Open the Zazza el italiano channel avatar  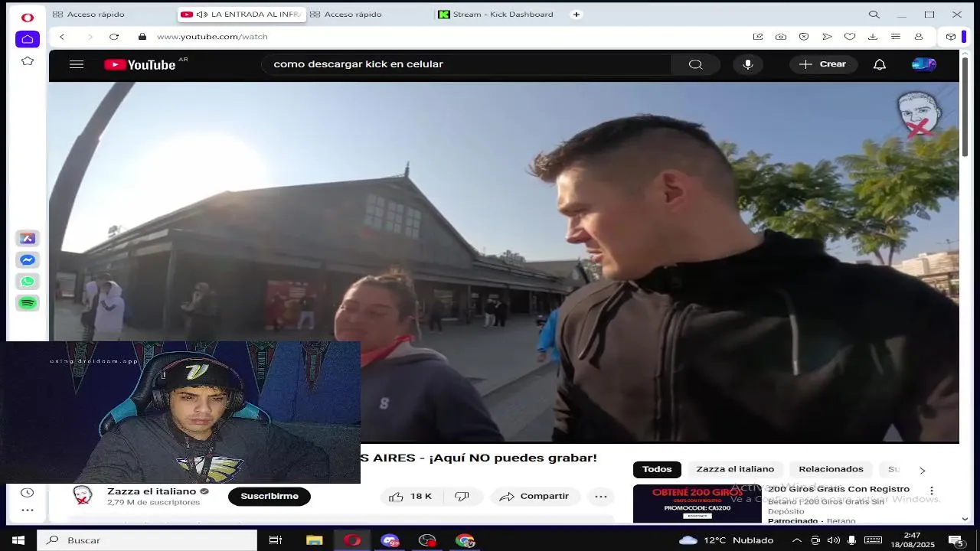coord(83,495)
